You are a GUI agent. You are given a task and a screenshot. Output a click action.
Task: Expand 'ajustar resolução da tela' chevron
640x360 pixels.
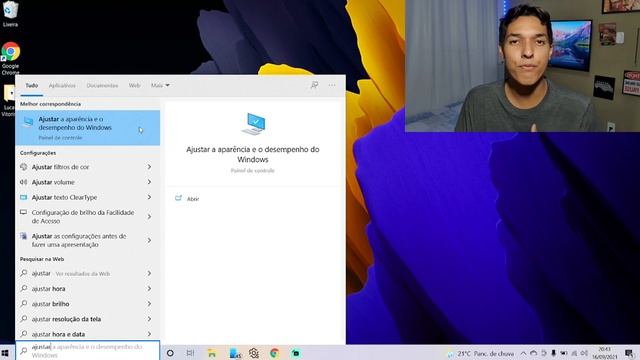click(x=149, y=319)
